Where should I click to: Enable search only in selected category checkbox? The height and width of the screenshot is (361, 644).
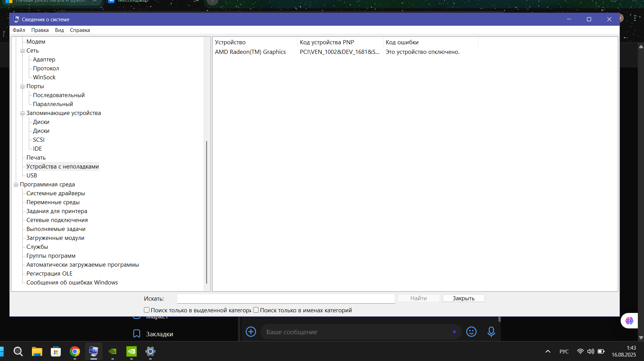[147, 310]
